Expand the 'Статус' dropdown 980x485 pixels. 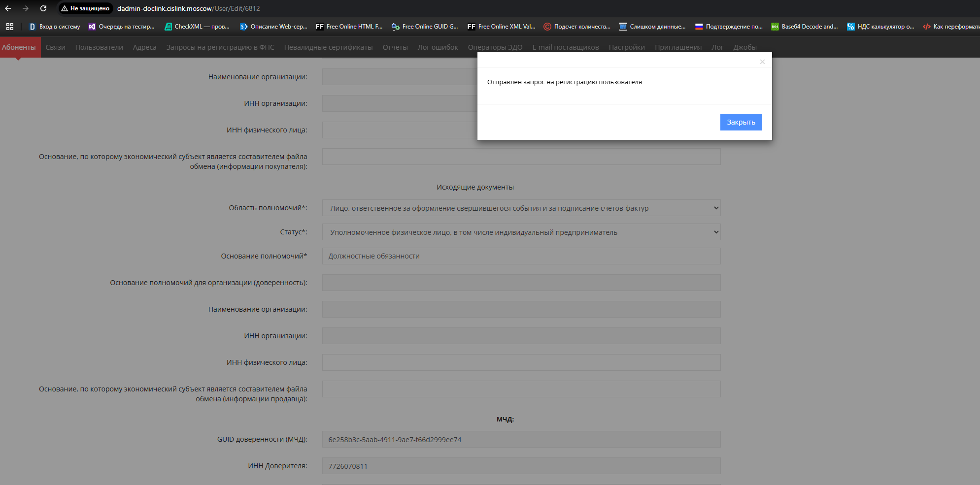tap(521, 232)
